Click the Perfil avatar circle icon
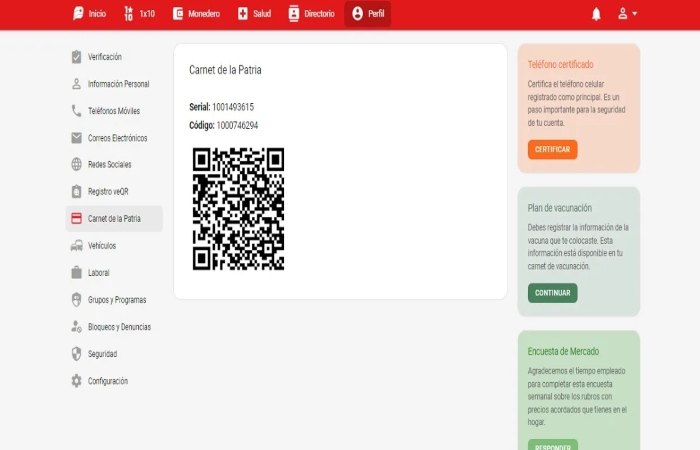Screen dimensions: 700x450 click(358, 14)
